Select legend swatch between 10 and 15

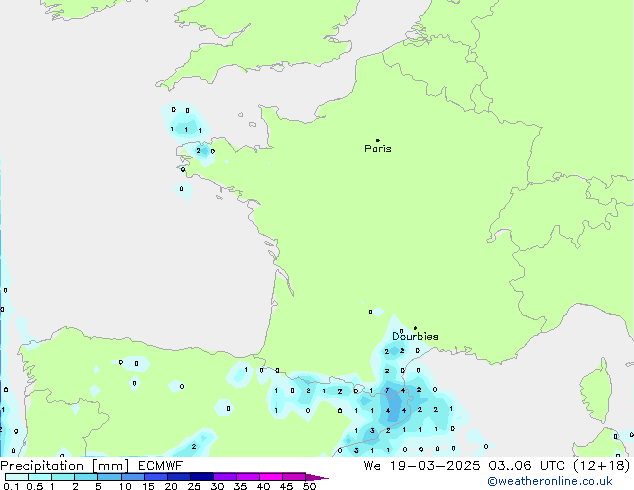pyautogui.click(x=133, y=477)
